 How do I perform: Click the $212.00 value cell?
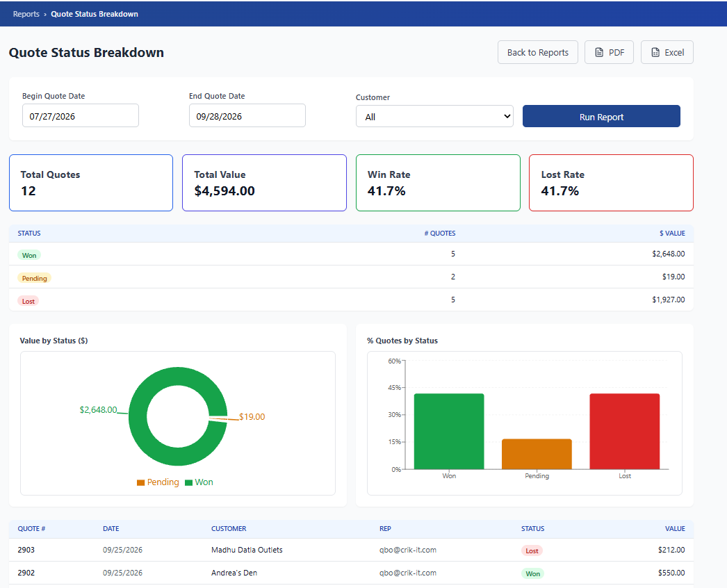(671, 550)
